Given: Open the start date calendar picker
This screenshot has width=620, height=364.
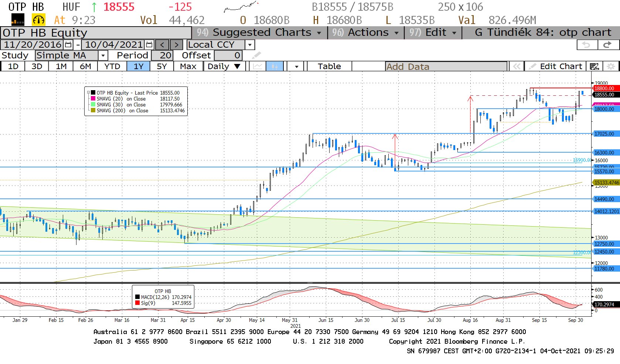Looking at the screenshot, I should (x=68, y=45).
